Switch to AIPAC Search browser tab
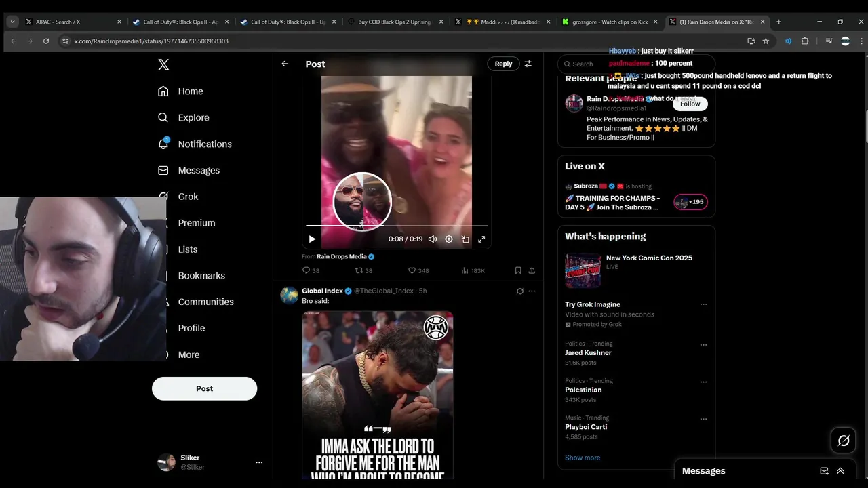This screenshot has width=868, height=488. (x=73, y=22)
